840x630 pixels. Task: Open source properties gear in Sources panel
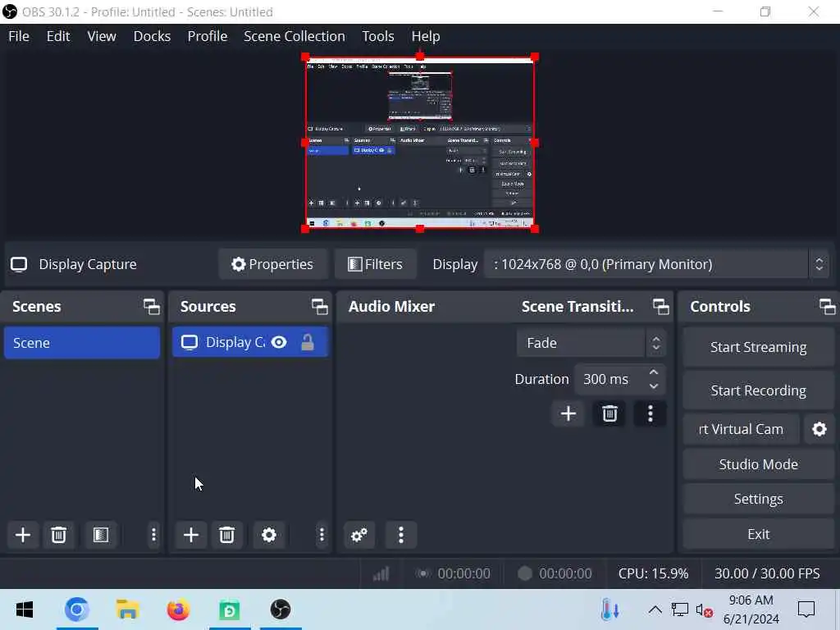(269, 535)
